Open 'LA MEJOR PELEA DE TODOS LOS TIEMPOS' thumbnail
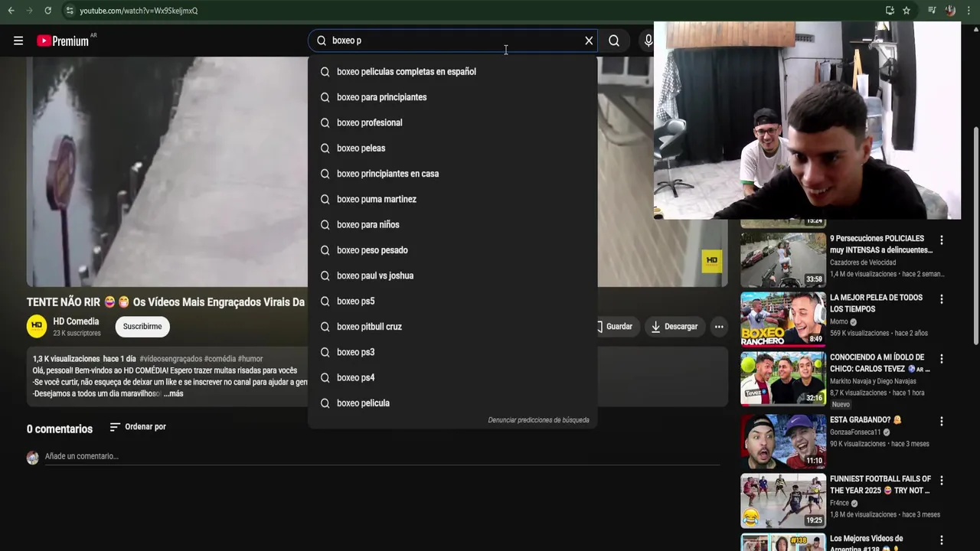This screenshot has width=980, height=551. (783, 319)
